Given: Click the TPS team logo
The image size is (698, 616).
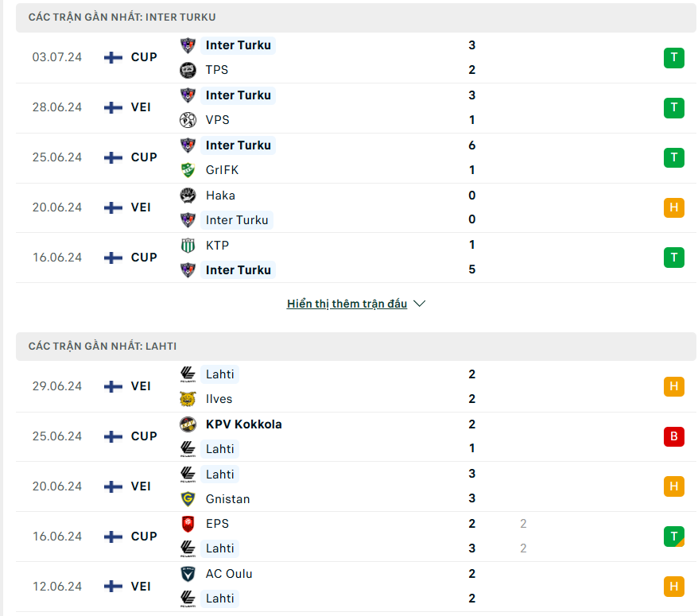Looking at the screenshot, I should (188, 70).
